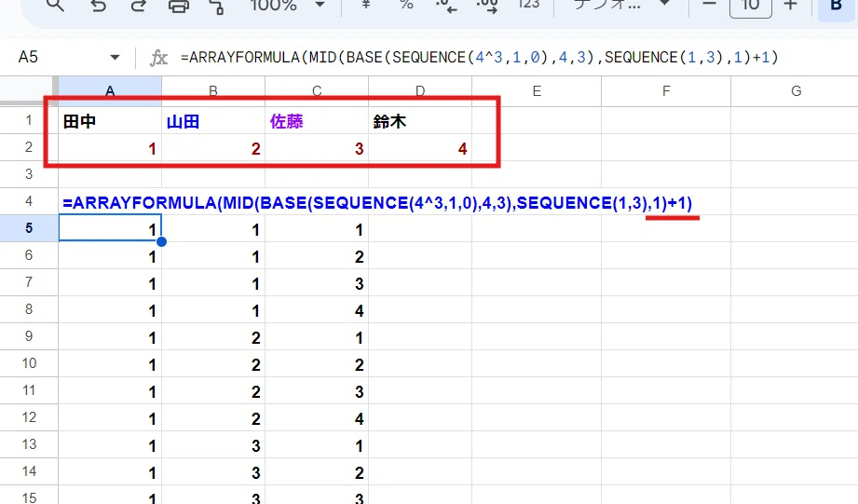Select column D header

[x=420, y=91]
